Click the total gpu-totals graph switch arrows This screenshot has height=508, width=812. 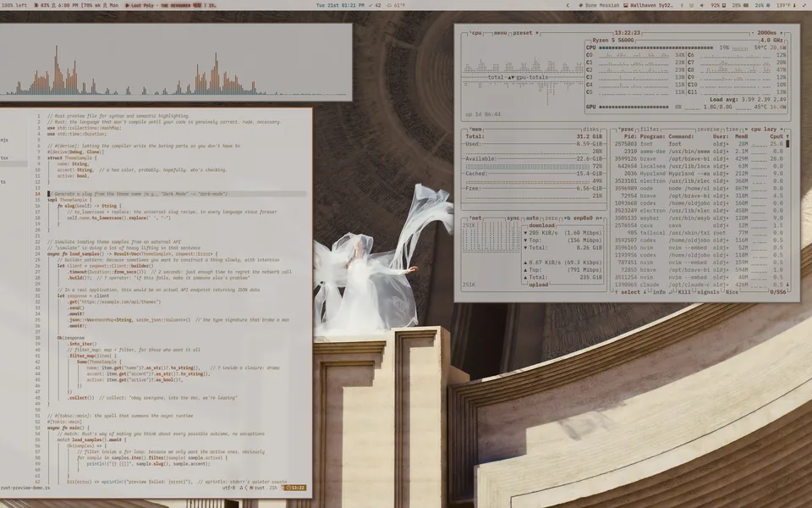[x=511, y=77]
